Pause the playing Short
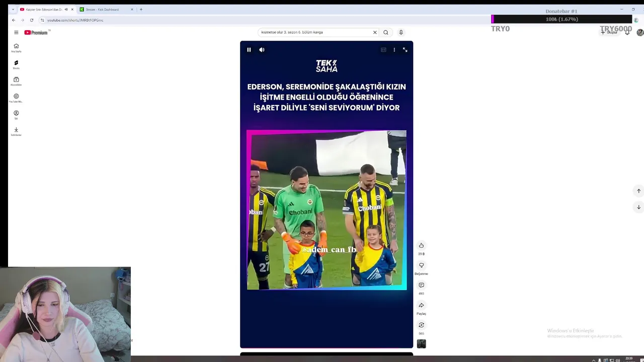 (x=249, y=50)
